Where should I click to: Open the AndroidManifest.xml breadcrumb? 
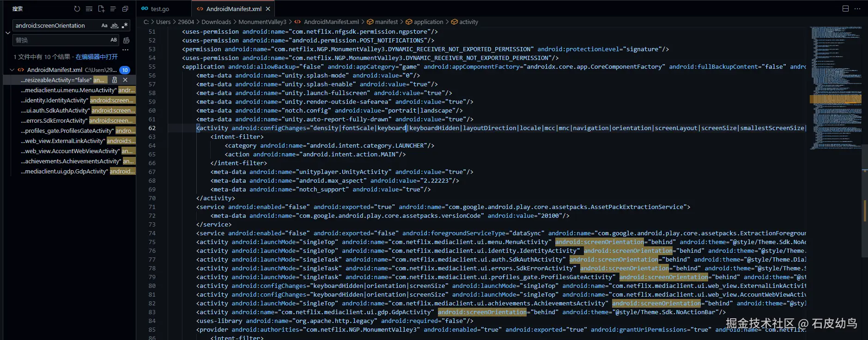(327, 22)
